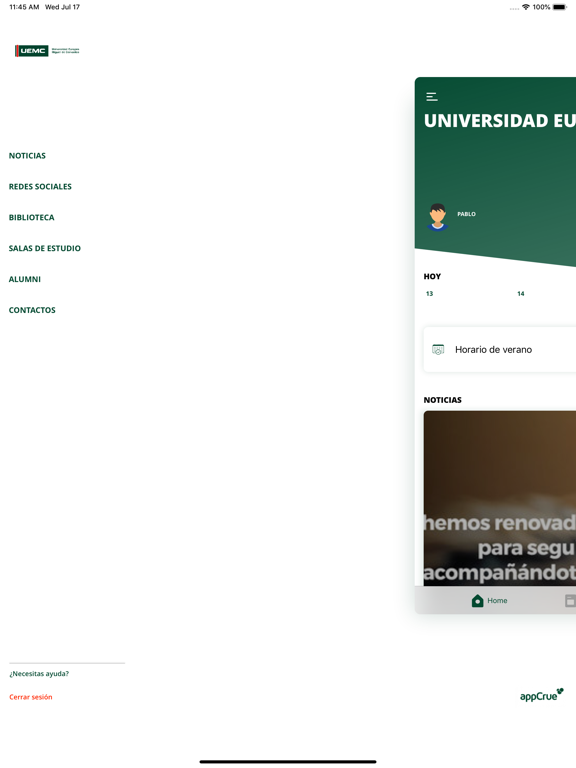576x768 pixels.
Task: Tap the NOTICIAS heading above the news card
Action: click(443, 400)
